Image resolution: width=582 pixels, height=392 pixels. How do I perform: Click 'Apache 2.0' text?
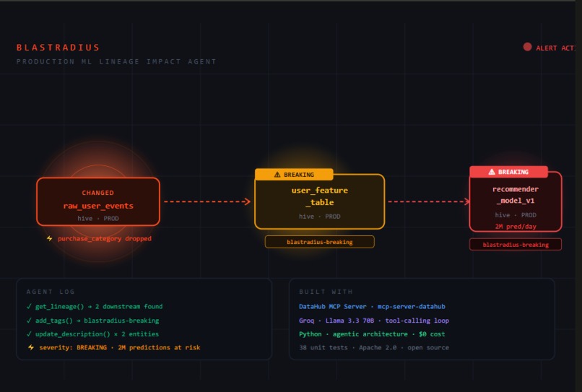point(378,347)
